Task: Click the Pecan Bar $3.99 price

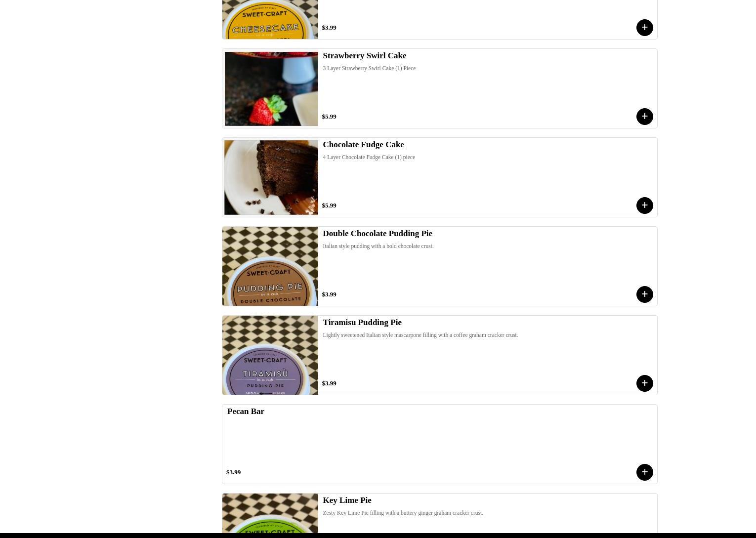Action: click(x=233, y=472)
